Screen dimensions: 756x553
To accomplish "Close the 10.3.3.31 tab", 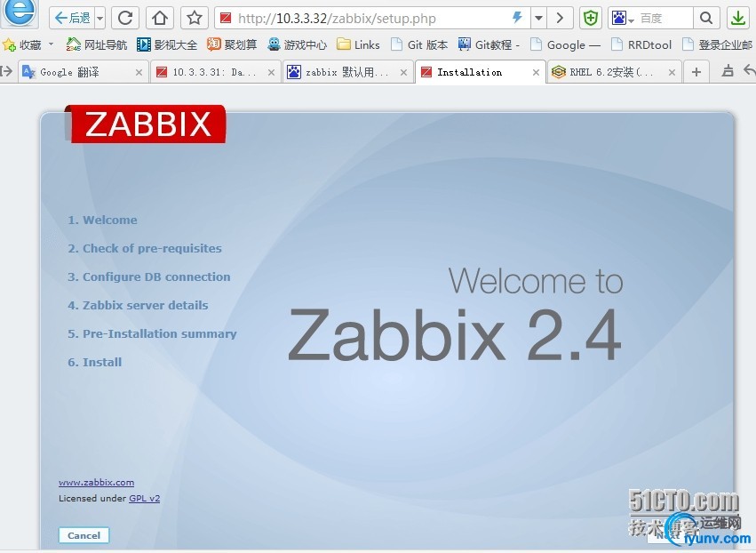I will [272, 72].
